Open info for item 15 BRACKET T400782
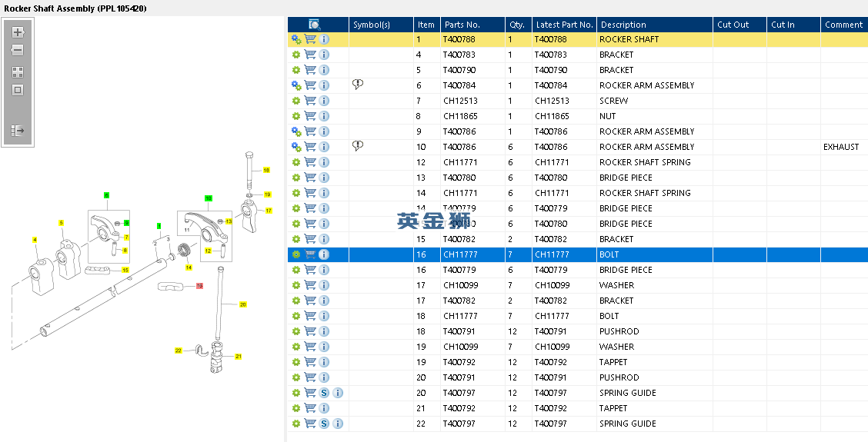The image size is (868, 442). [x=325, y=239]
